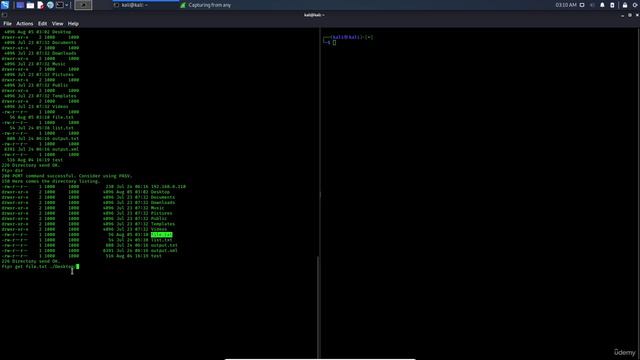Image resolution: width=640 pixels, height=360 pixels.
Task: Click the blue desktop icon in panel
Action: 20,5
